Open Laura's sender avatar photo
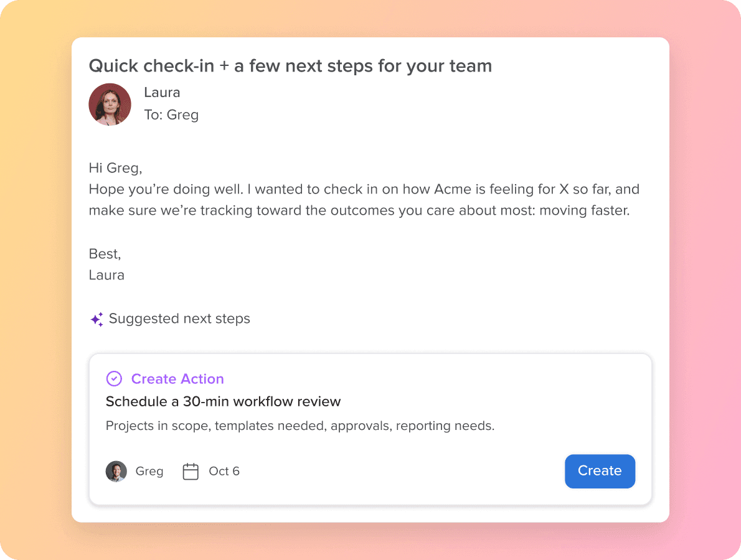The height and width of the screenshot is (560, 741). pyautogui.click(x=110, y=105)
